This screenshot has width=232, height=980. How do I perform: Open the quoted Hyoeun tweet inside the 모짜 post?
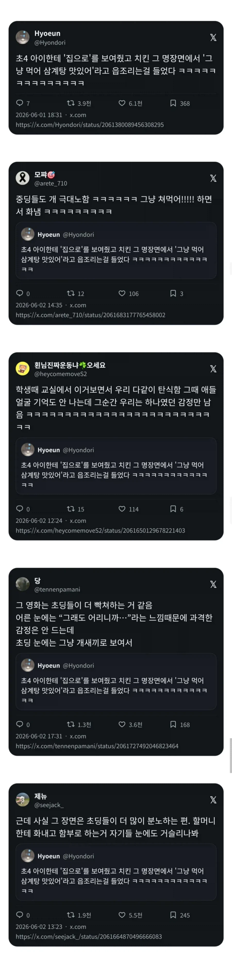tap(116, 251)
